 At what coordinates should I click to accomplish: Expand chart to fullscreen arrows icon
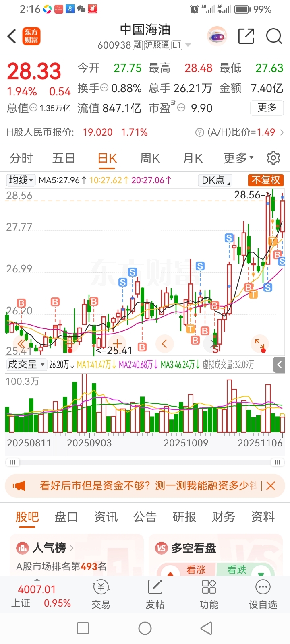coord(260,344)
